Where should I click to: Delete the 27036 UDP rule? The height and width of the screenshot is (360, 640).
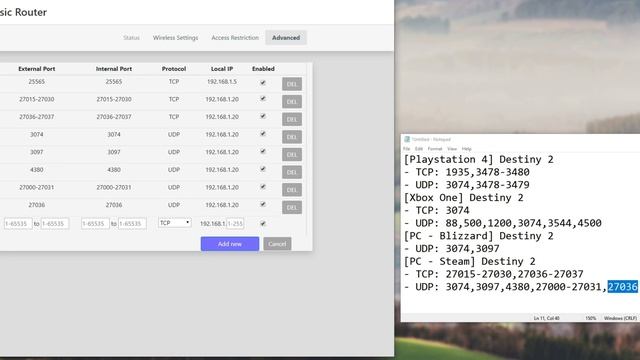click(x=292, y=207)
